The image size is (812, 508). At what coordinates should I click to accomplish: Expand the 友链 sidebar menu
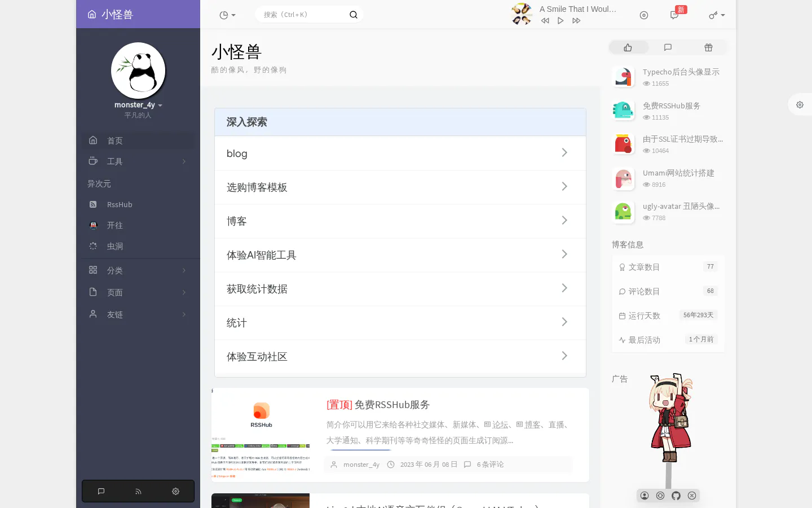tap(138, 314)
